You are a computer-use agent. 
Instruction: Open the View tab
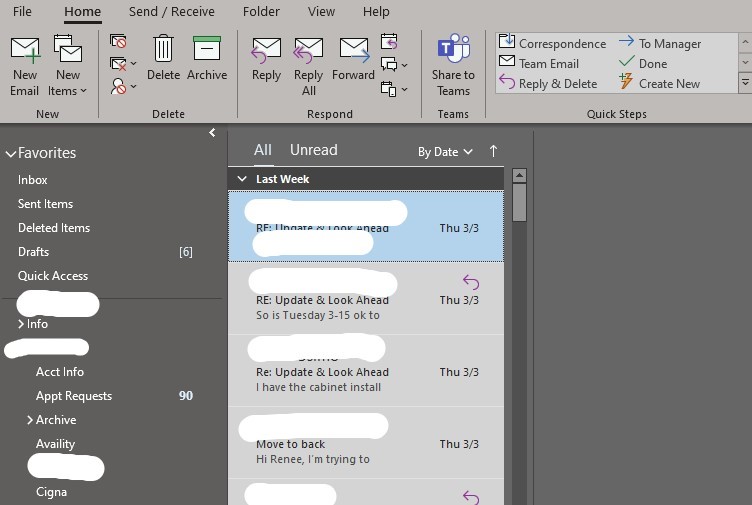pos(321,12)
